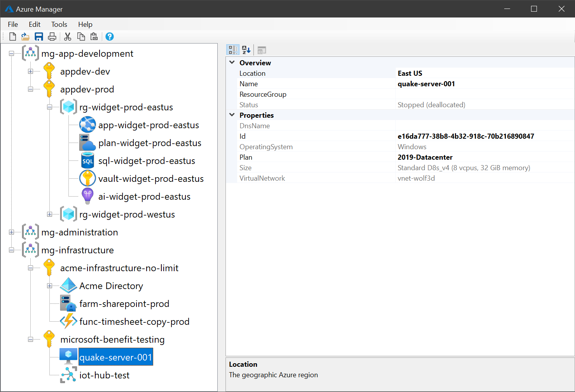Click the mg-administration management group icon
This screenshot has height=392, width=575.
coord(30,232)
